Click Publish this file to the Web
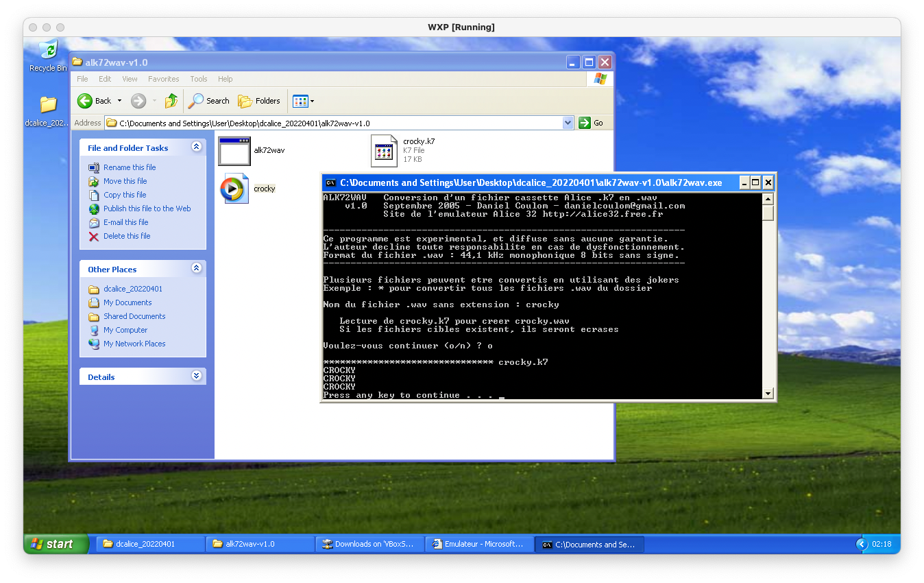Viewport: 924px width, 583px height. (147, 209)
